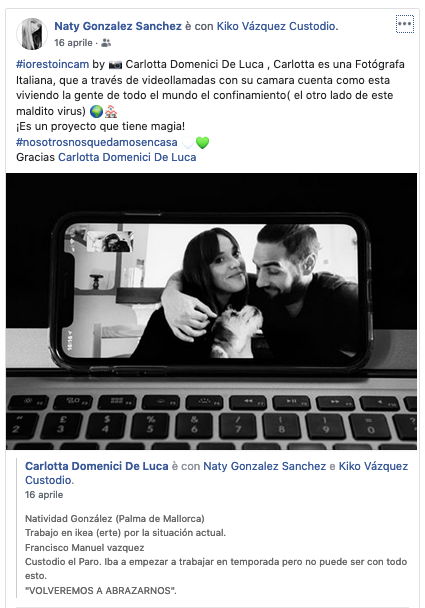Open Kiko Vázquez Custodio in shared post header
The image size is (425, 608).
(216, 473)
